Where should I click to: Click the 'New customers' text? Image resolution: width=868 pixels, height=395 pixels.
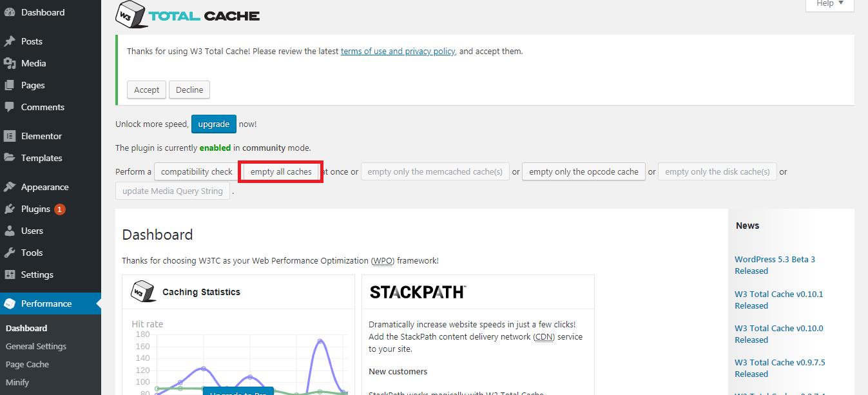[x=398, y=371]
